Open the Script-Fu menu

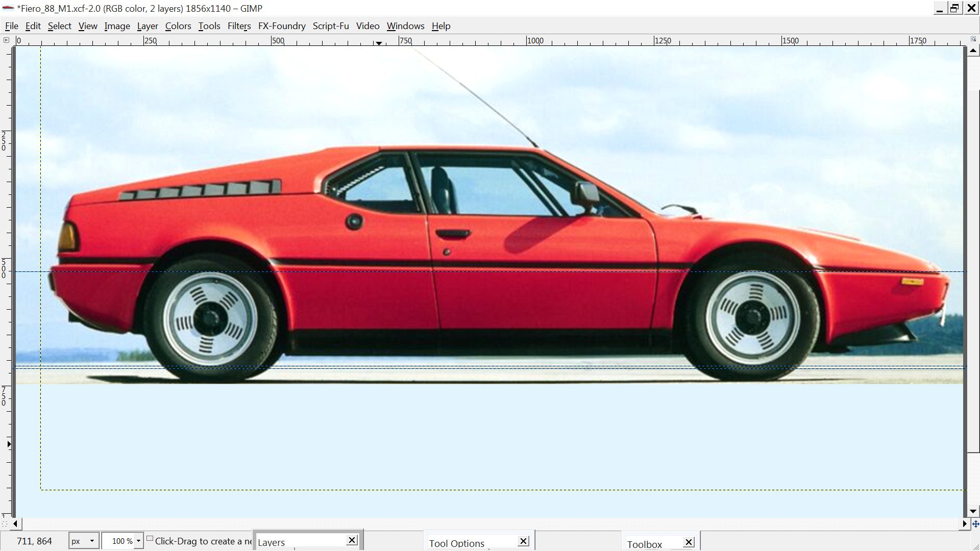(331, 26)
